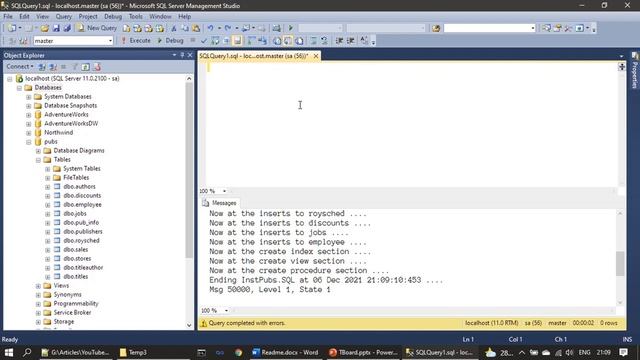The height and width of the screenshot is (360, 640).
Task: Click the Object Explorer scroll down arrow
Action: [189, 325]
